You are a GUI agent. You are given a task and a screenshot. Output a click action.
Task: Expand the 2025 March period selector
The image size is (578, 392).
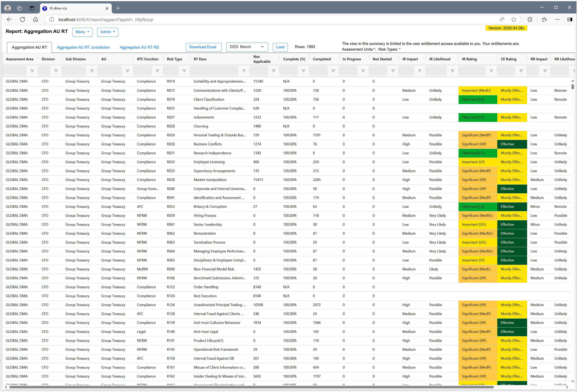(x=247, y=47)
